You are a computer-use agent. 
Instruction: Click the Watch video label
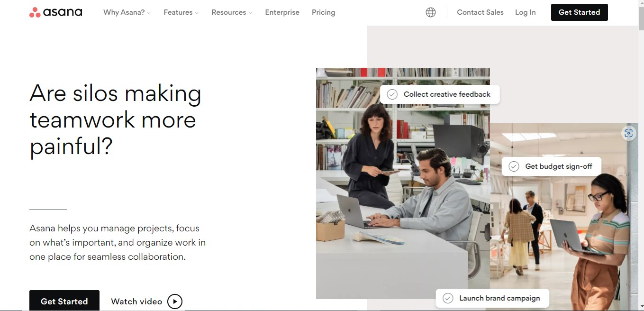pyautogui.click(x=136, y=301)
